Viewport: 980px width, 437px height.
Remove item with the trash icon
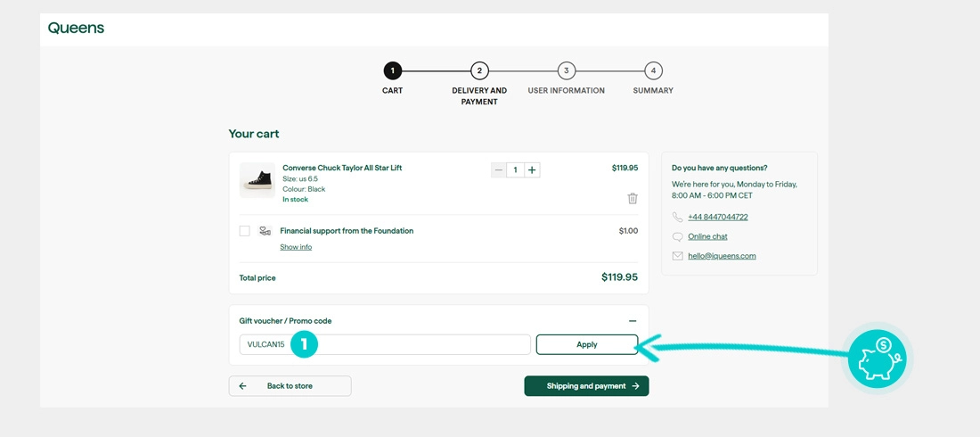click(633, 199)
